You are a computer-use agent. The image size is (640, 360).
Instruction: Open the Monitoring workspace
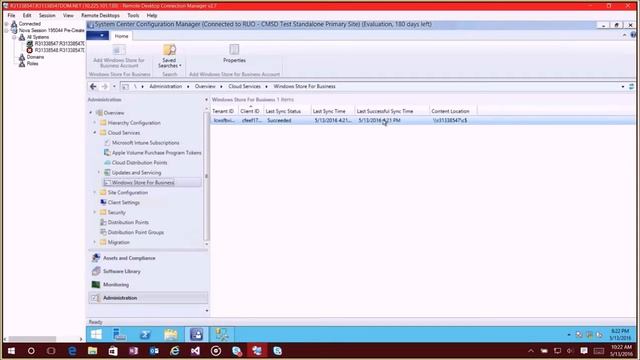[148, 284]
